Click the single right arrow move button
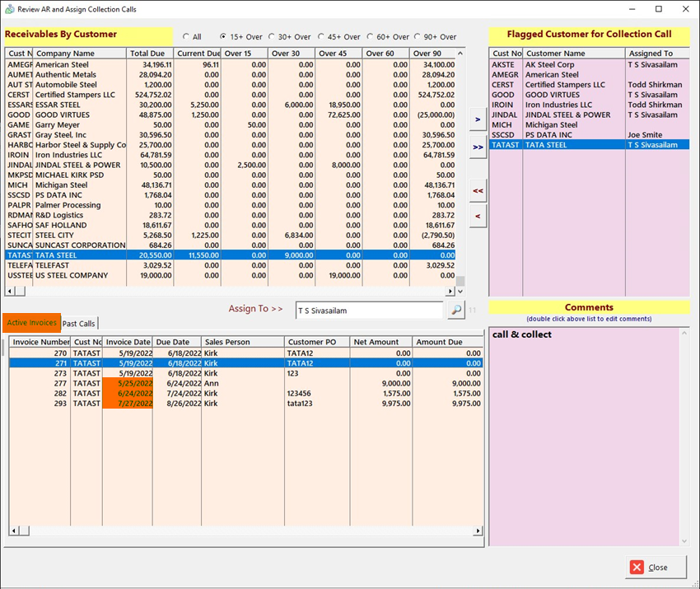Viewport: 700px width, 589px height. 478,120
